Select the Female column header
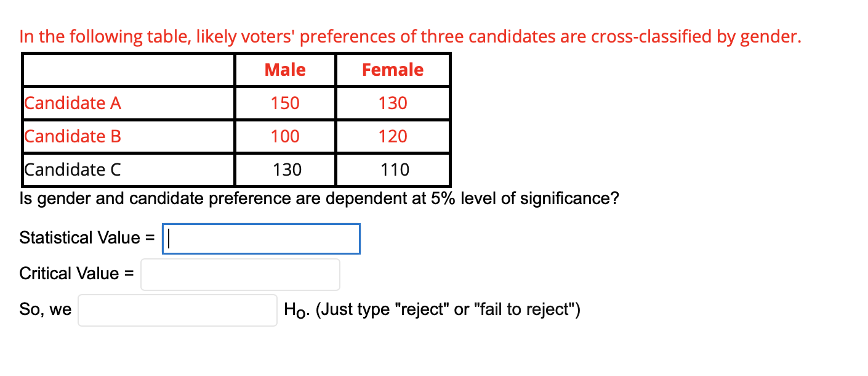868x376 pixels. click(x=392, y=70)
